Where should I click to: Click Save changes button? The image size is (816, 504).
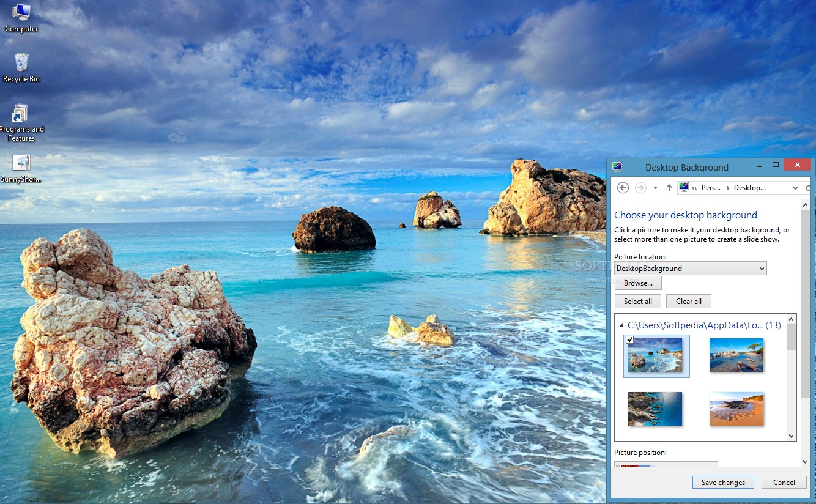723,482
